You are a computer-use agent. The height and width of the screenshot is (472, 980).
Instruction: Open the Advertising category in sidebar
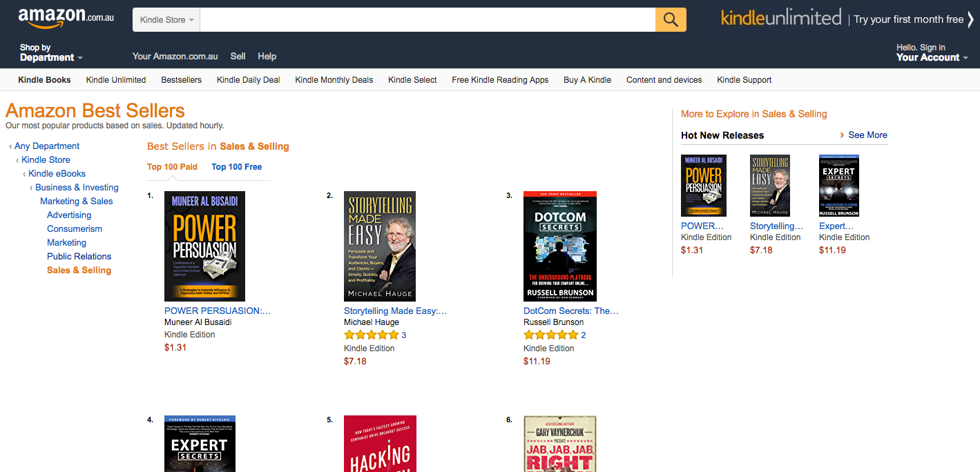coord(69,215)
